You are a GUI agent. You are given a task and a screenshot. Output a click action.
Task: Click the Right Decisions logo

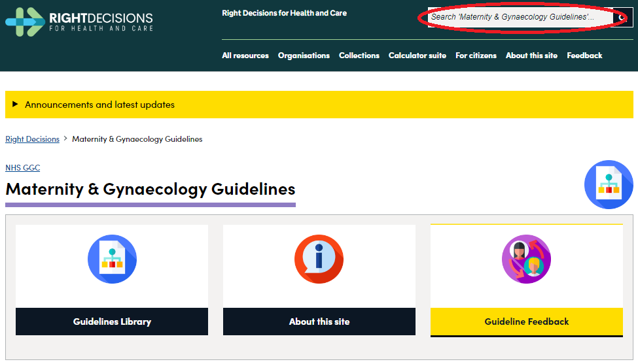coord(79,21)
